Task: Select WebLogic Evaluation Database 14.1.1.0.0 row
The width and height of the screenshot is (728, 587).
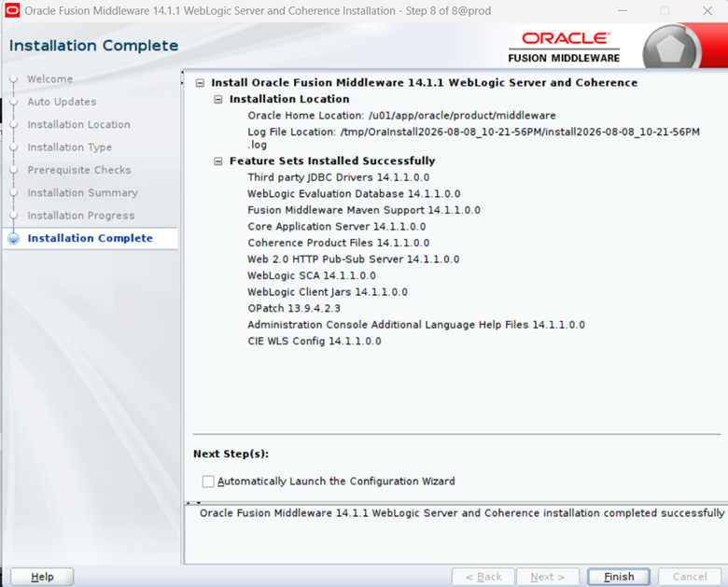Action: [354, 194]
